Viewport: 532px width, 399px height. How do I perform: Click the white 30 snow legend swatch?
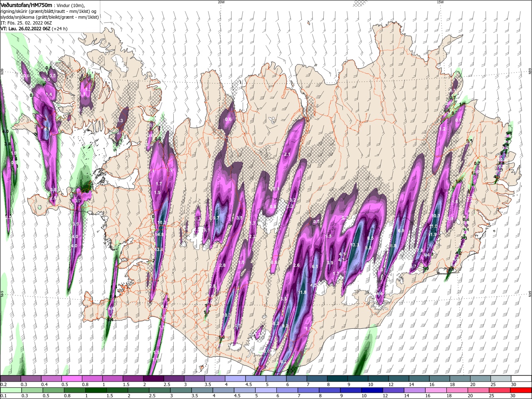point(521,379)
